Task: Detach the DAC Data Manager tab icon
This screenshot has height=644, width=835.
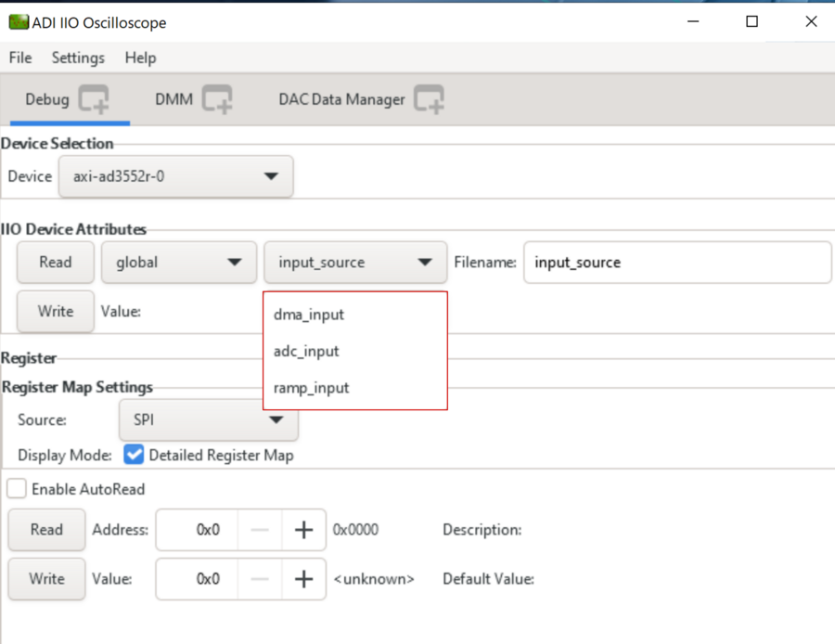Action: (429, 99)
